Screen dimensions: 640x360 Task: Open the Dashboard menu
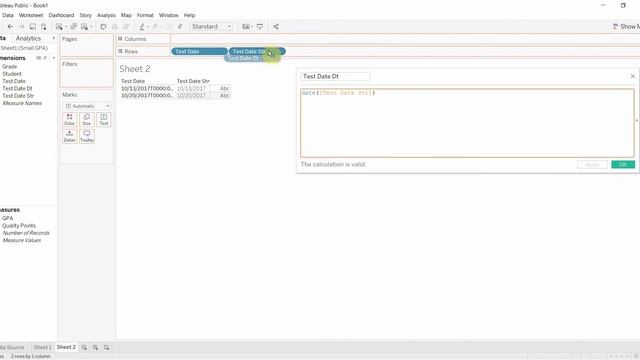click(61, 15)
